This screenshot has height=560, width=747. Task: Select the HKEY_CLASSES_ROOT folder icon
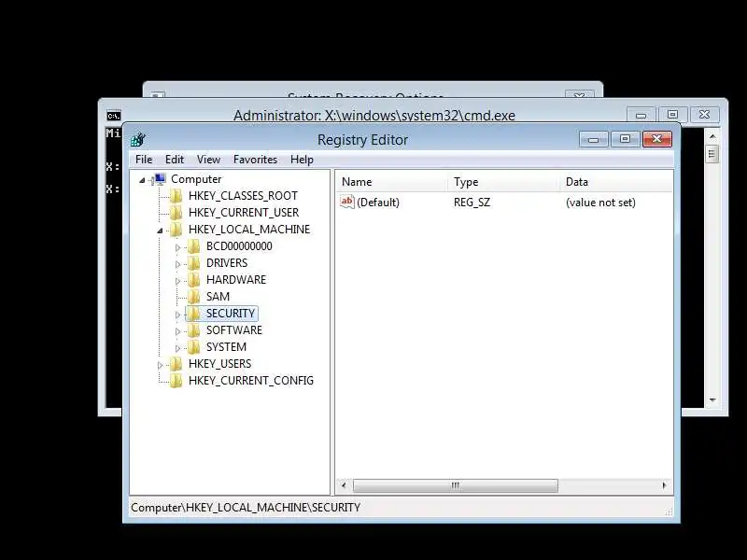click(176, 196)
